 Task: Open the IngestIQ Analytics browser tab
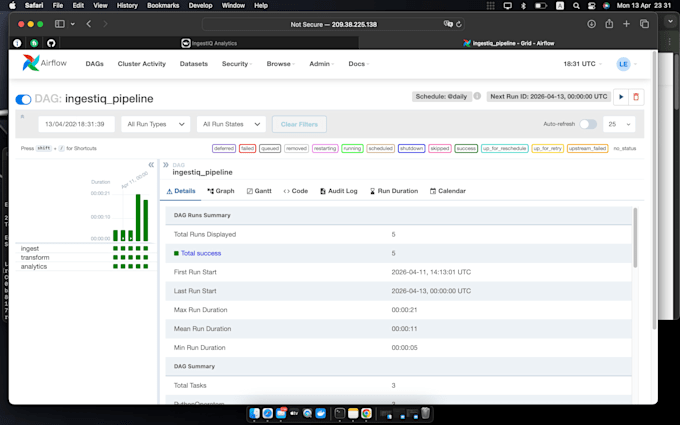point(209,43)
